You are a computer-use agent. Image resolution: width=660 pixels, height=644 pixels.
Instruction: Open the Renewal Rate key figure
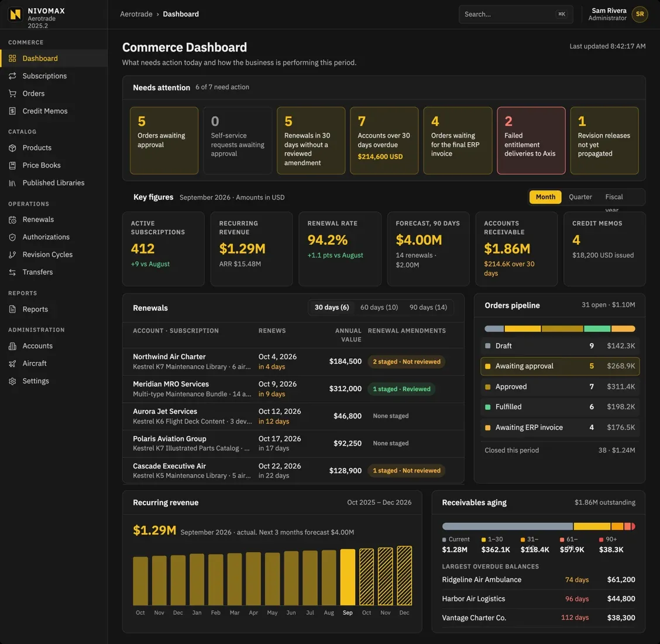pos(340,249)
